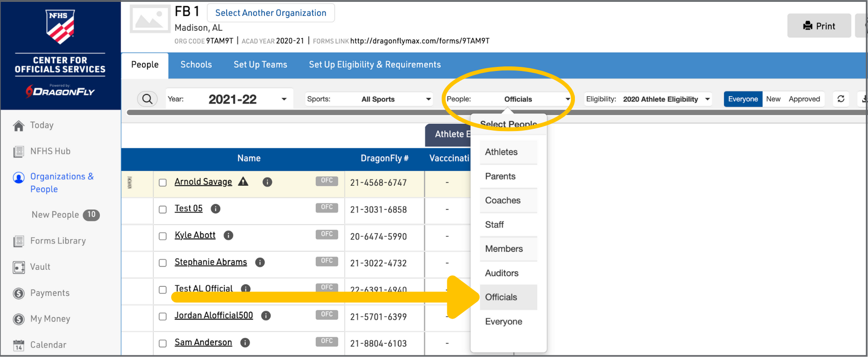Click the search magnifier icon
The width and height of the screenshot is (868, 357).
147,99
